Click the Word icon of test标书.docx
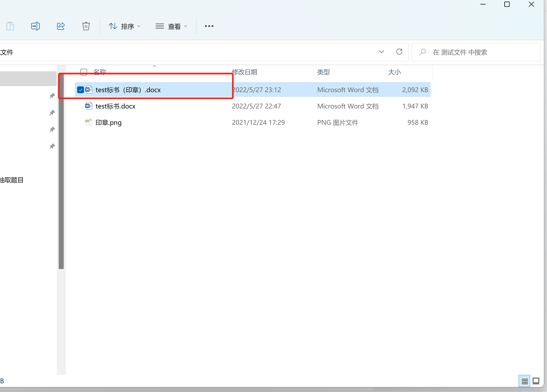Screen dimensions: 547x392 pos(89,106)
